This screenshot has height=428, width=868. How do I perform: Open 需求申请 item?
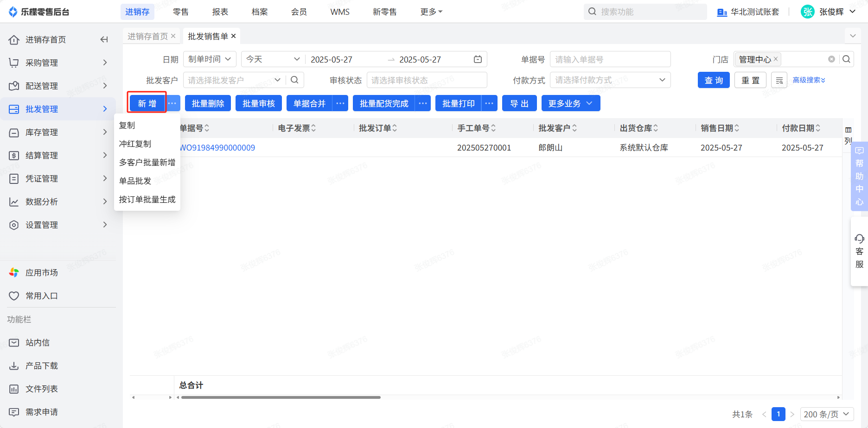pos(41,412)
